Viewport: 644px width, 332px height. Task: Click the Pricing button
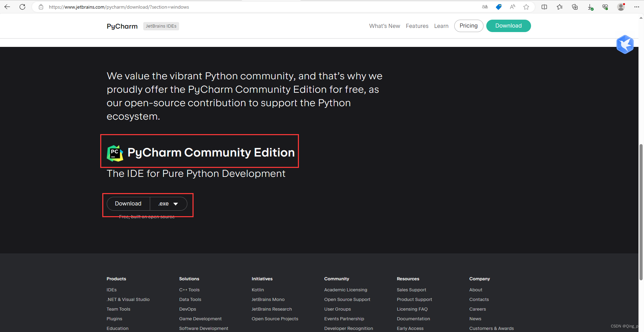tap(468, 26)
